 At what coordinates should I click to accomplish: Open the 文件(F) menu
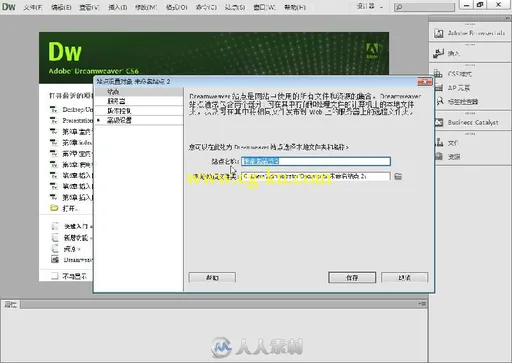click(x=33, y=7)
